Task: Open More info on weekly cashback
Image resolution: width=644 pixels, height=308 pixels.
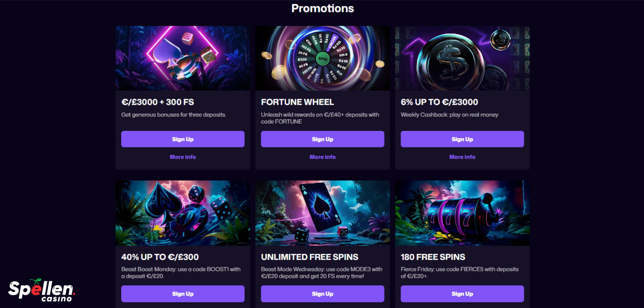Action: point(462,157)
